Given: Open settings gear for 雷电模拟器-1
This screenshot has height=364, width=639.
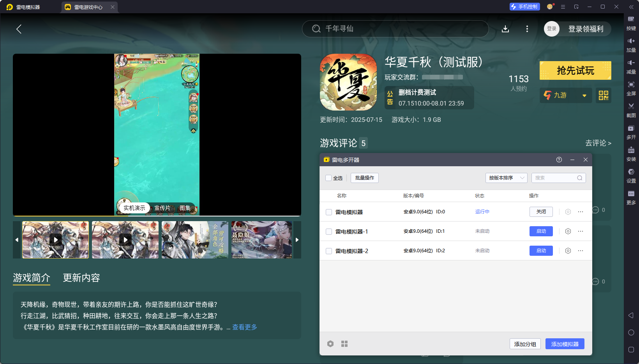Looking at the screenshot, I should [x=568, y=231].
